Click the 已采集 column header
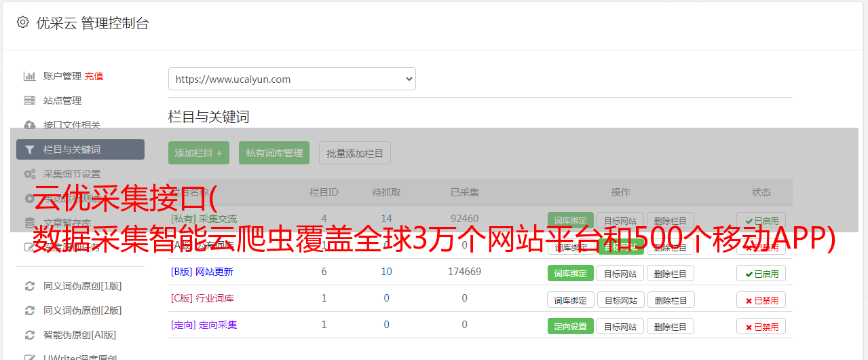This screenshot has width=868, height=360. (464, 192)
